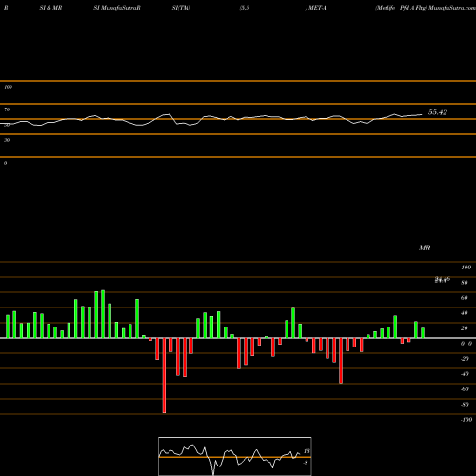The width and height of the screenshot is (476, 476).
Task: Click the -40 label on MR axis
Action: click(x=465, y=374)
